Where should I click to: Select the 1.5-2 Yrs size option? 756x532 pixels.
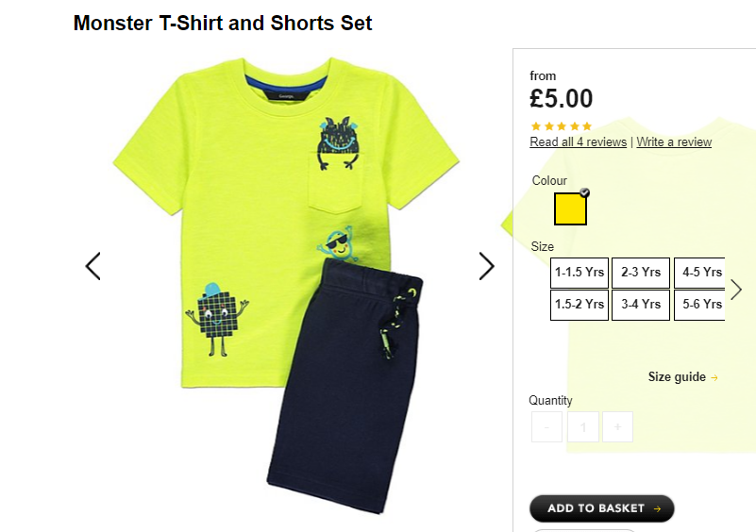(x=580, y=305)
